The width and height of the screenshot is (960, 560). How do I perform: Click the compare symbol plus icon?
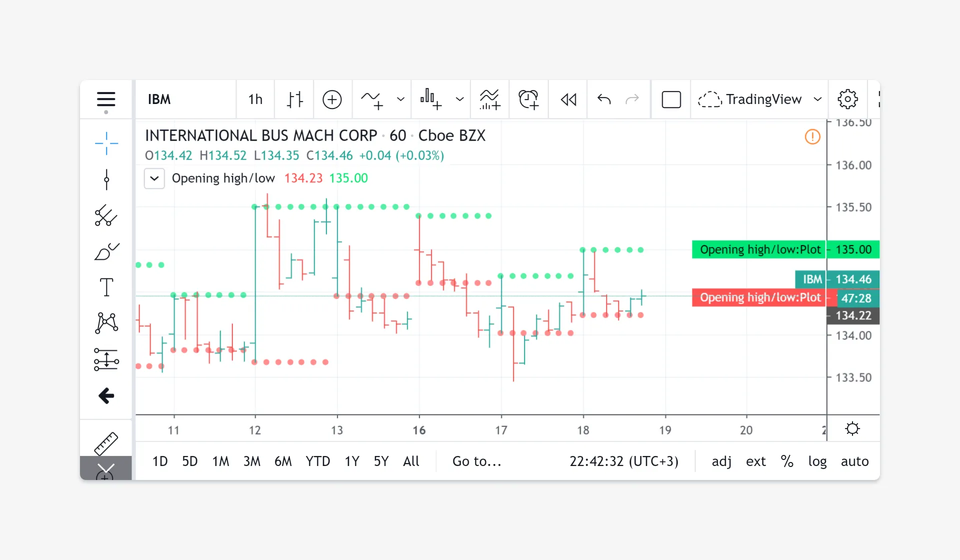[x=332, y=99]
